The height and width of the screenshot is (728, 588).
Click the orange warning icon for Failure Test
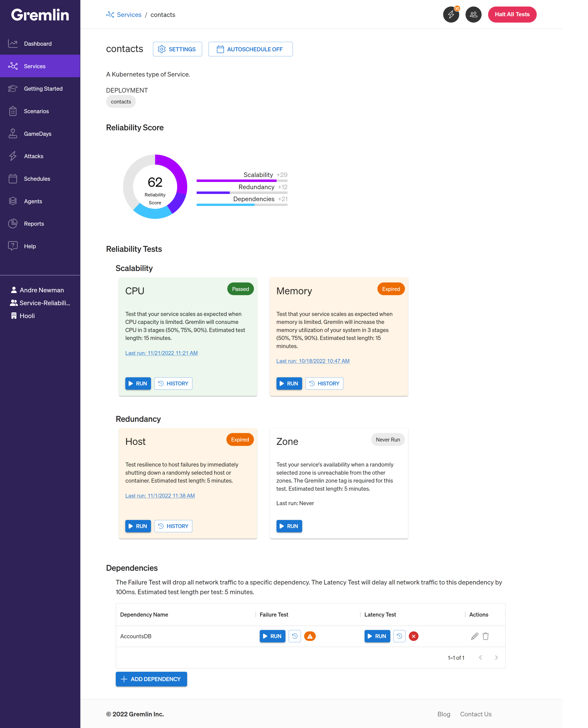[x=310, y=636]
